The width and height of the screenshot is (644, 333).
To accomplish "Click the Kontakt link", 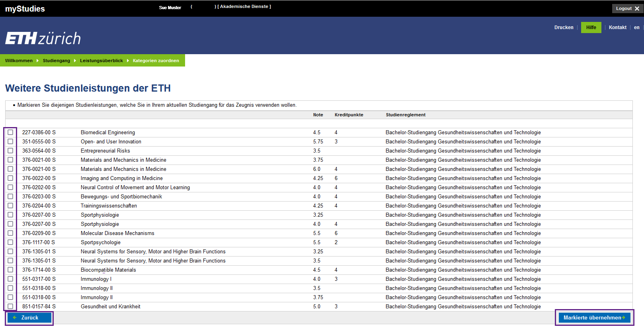I will (617, 27).
